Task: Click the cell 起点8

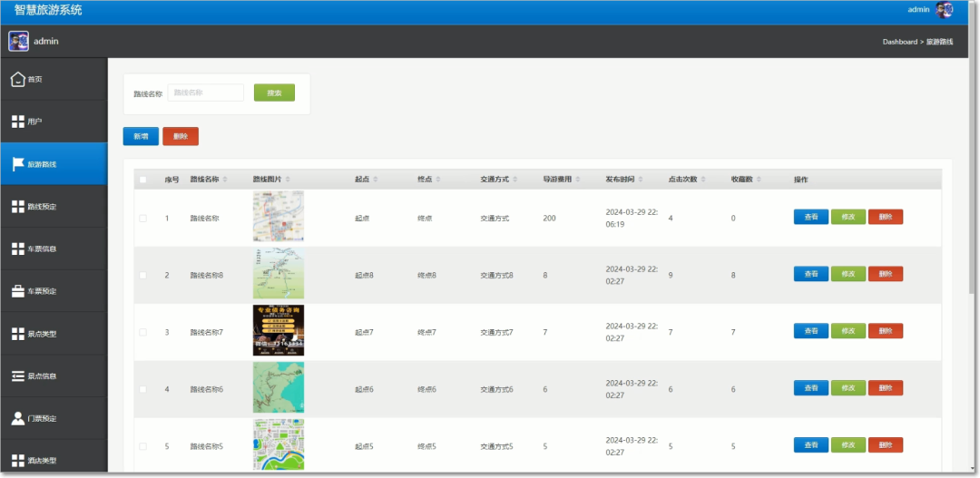Action: coord(365,275)
